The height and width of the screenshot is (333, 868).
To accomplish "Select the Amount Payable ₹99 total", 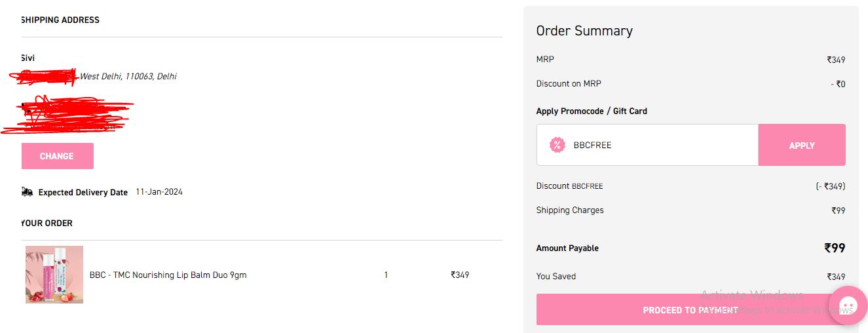I will click(834, 248).
